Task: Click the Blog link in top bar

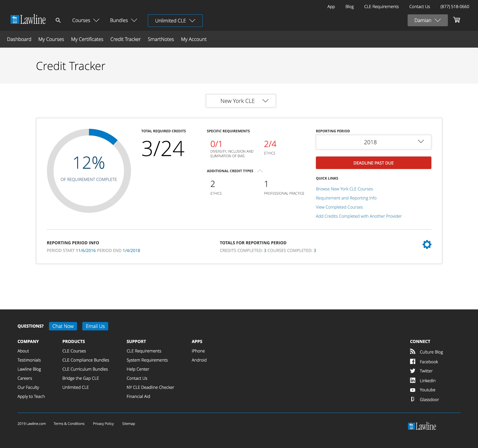Action: (349, 7)
